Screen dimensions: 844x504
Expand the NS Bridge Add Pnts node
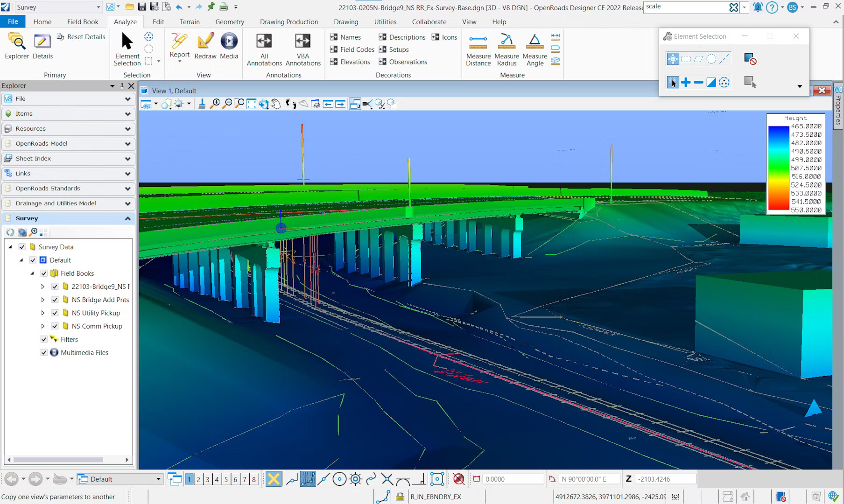click(x=42, y=300)
